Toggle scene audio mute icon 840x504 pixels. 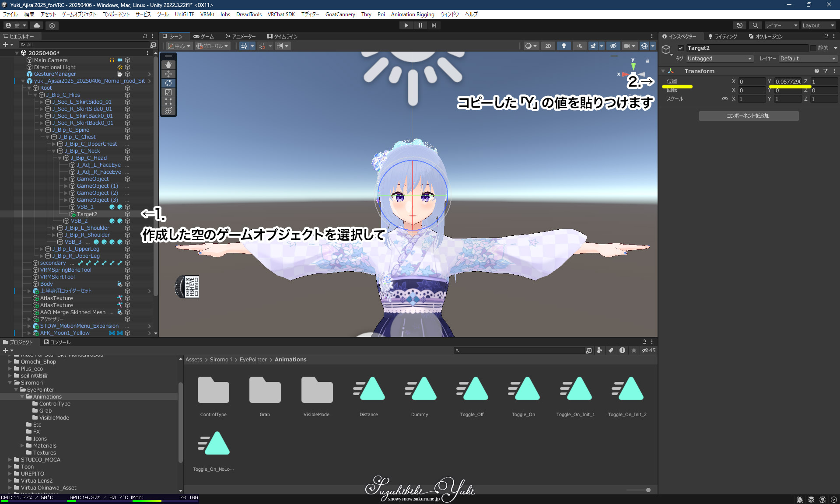[579, 46]
